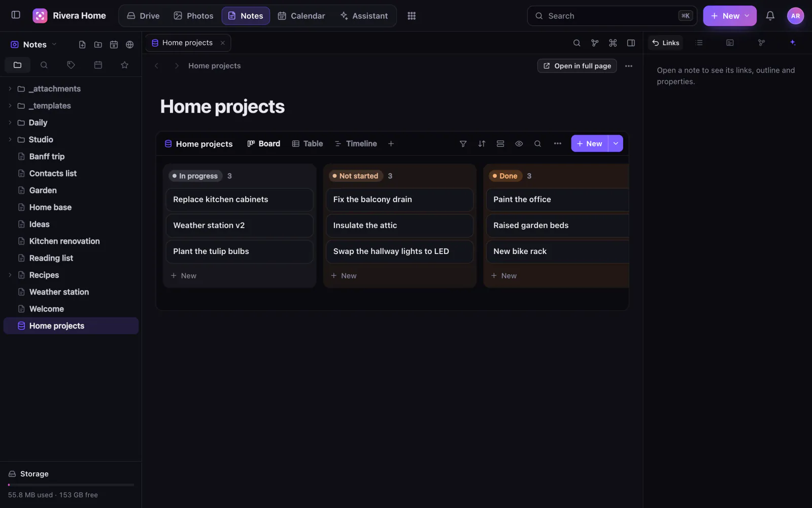The width and height of the screenshot is (812, 508).
Task: Open the apps grid launcher
Action: (412, 16)
